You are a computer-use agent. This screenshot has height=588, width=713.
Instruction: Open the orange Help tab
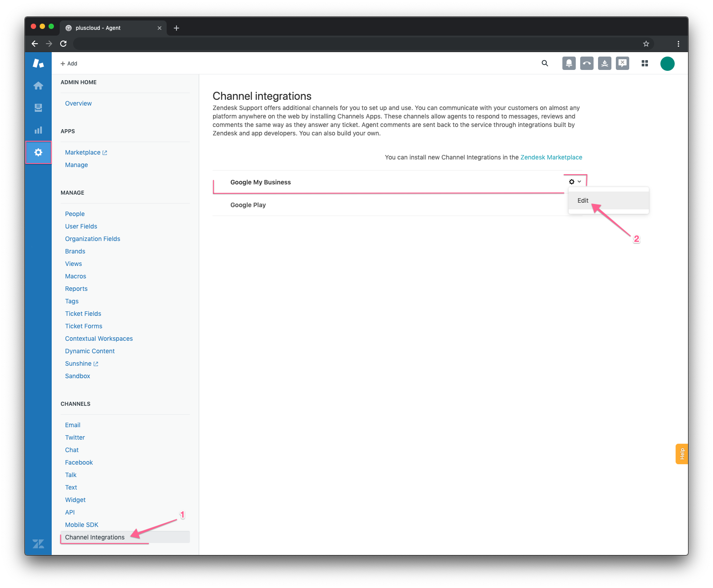pos(682,454)
